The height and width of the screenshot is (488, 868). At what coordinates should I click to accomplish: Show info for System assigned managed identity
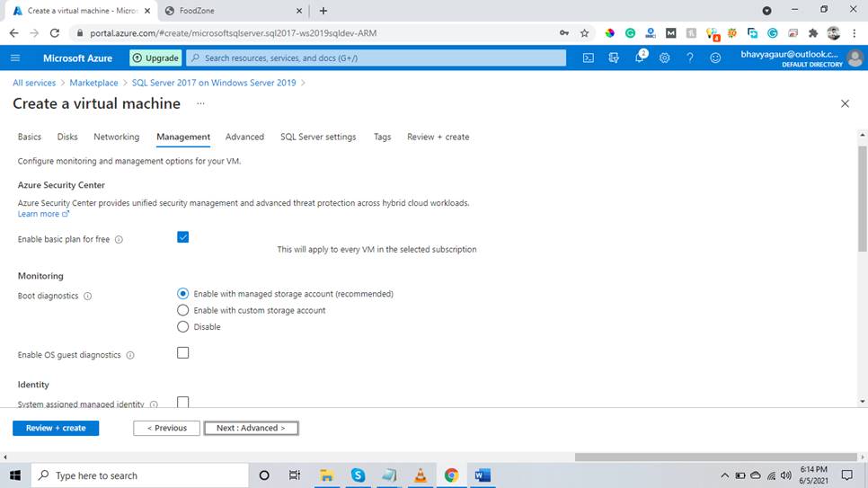coord(154,404)
